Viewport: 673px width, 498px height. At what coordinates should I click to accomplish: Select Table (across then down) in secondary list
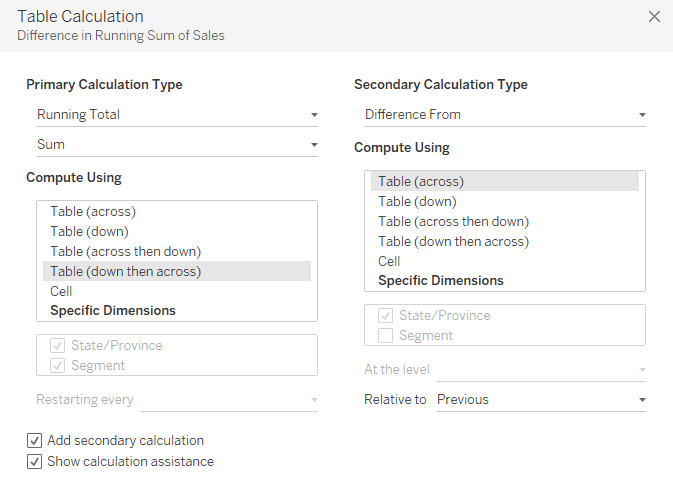[x=453, y=222]
